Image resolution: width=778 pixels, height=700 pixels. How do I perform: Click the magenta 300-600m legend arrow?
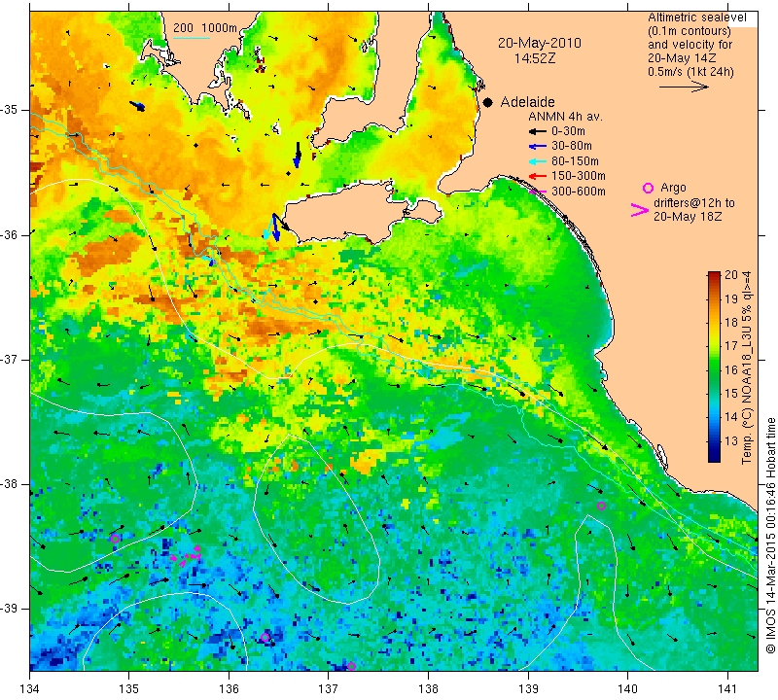[538, 192]
